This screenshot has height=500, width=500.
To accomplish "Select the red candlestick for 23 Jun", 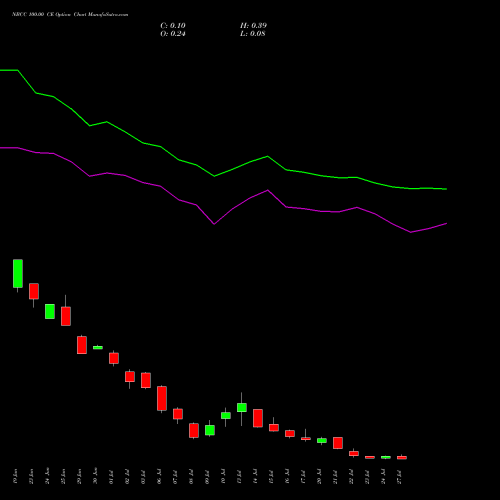I will tap(34, 291).
